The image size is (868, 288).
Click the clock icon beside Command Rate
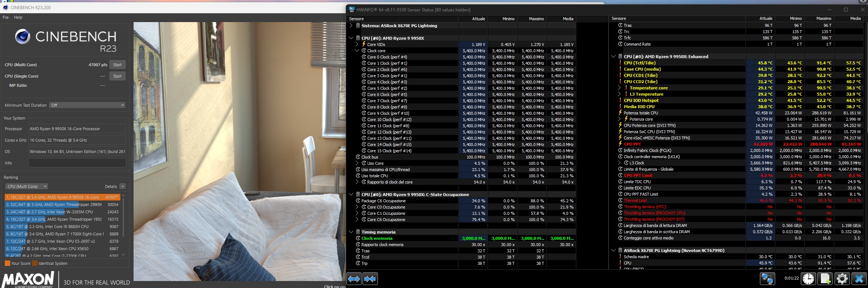620,44
